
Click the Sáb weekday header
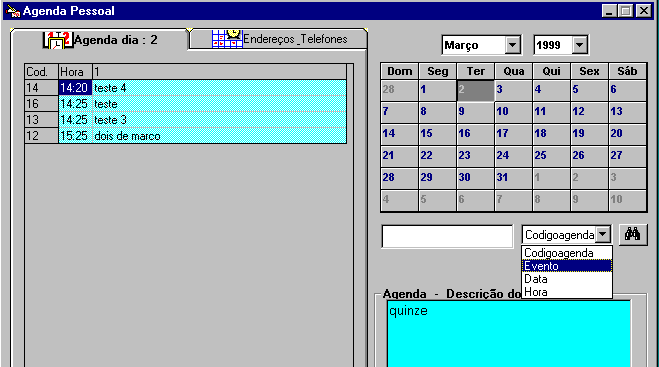tap(627, 71)
